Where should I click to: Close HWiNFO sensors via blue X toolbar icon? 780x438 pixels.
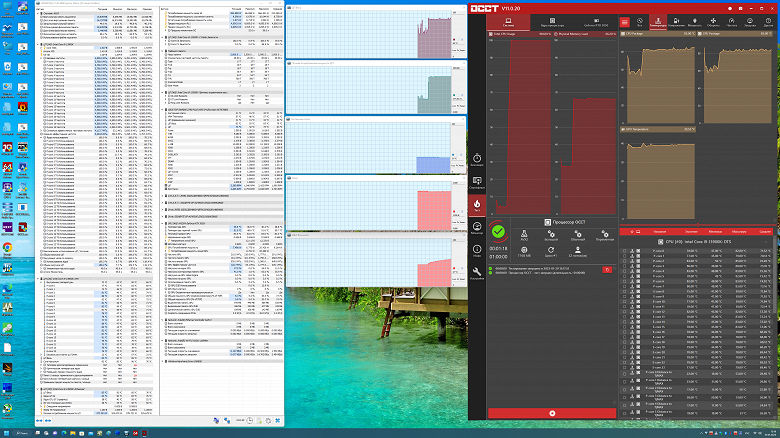(x=278, y=421)
